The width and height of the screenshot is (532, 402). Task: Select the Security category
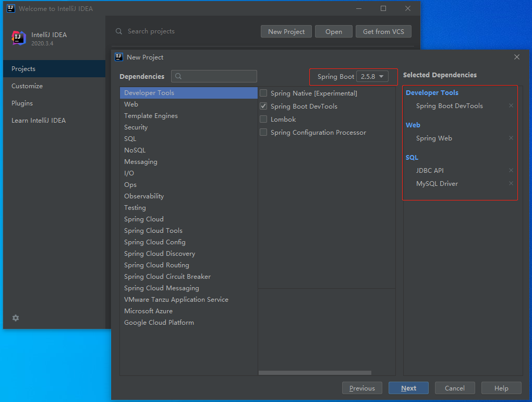coord(189,127)
